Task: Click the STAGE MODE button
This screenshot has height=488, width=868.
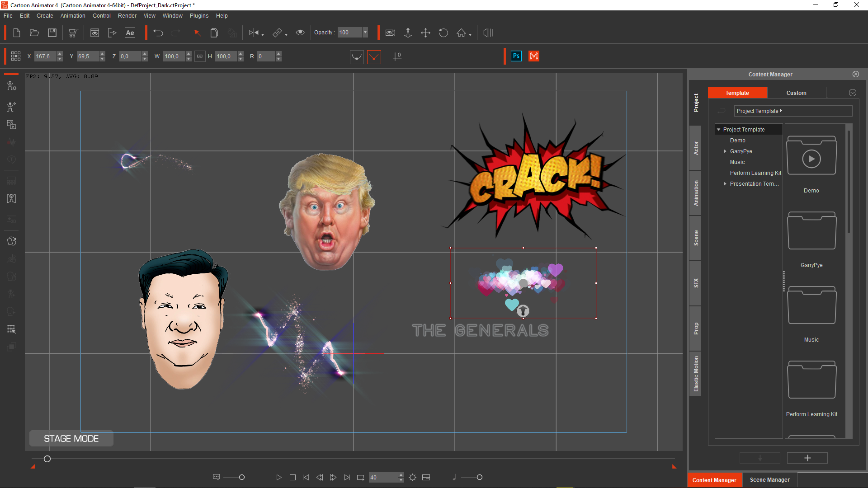Action: [71, 438]
